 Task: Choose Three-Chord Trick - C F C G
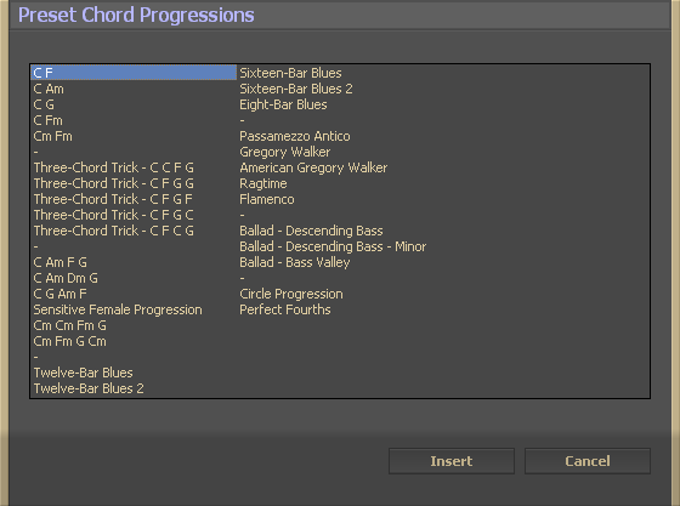click(x=114, y=231)
